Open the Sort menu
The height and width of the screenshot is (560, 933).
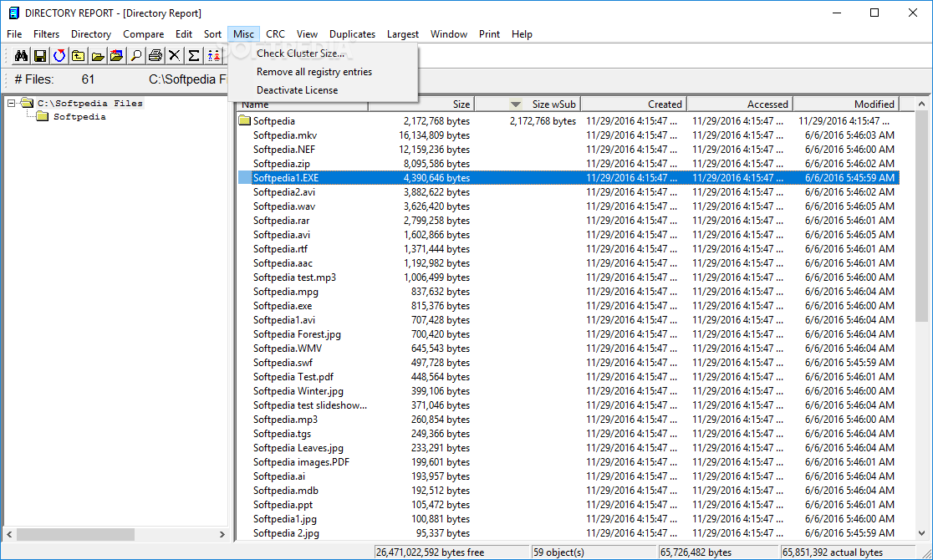click(212, 34)
